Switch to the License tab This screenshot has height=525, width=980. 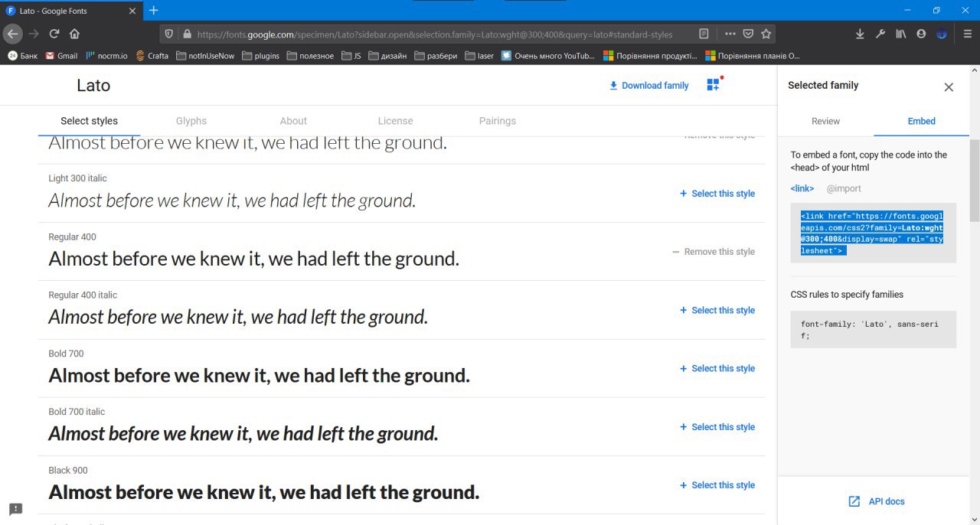click(x=395, y=121)
